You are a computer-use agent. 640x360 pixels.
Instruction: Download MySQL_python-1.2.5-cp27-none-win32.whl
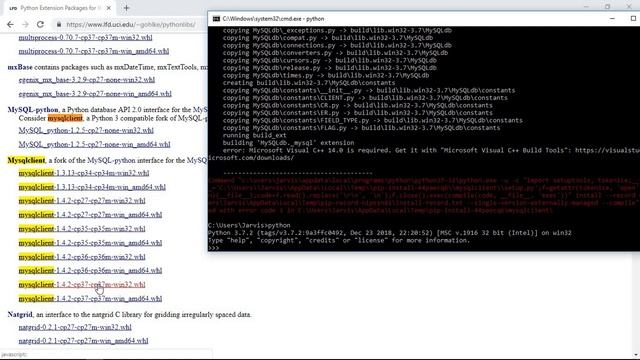[x=86, y=131]
